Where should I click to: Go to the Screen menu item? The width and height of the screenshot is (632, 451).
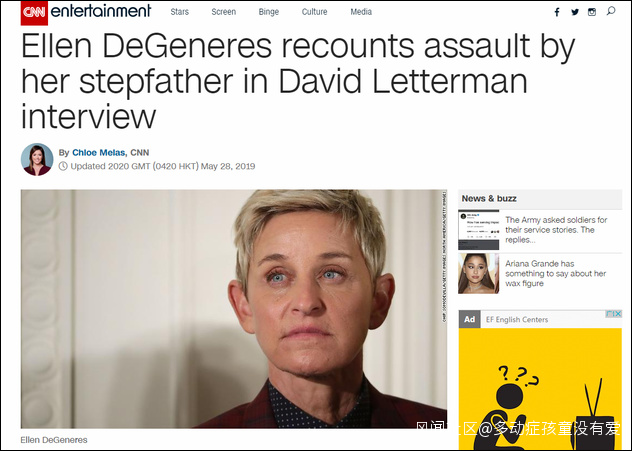pos(224,12)
